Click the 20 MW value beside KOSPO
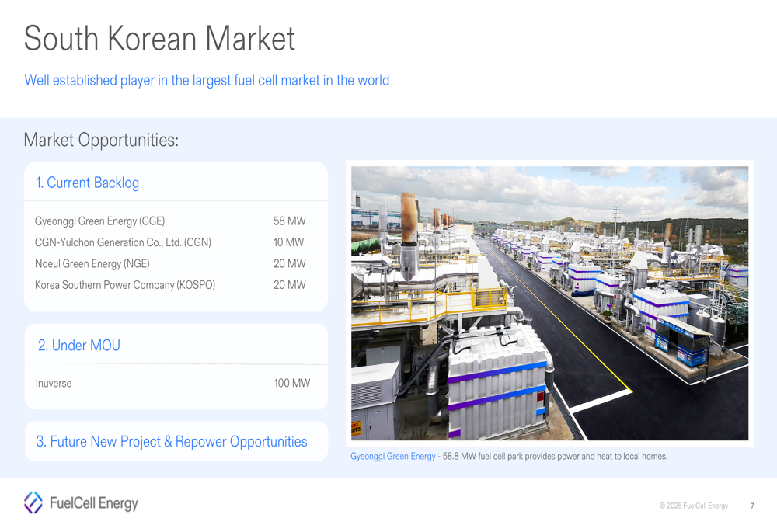The height and width of the screenshot is (532, 777). pyautogui.click(x=289, y=285)
